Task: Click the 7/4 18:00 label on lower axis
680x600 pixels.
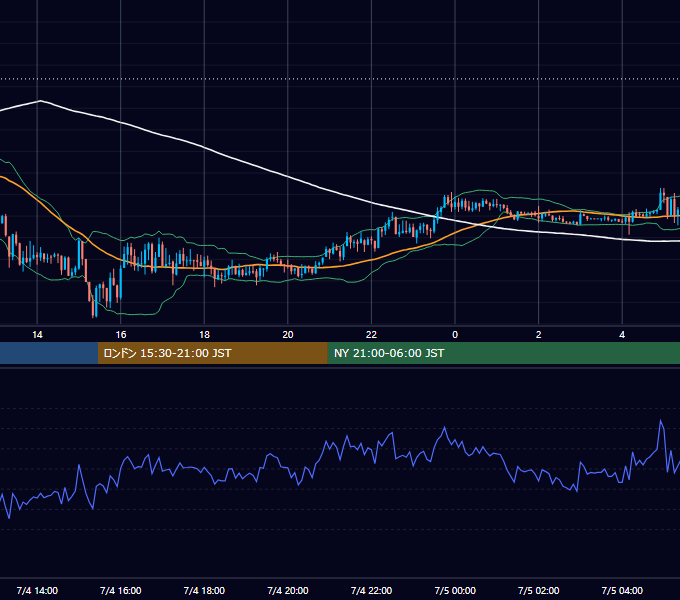Action: point(204,590)
